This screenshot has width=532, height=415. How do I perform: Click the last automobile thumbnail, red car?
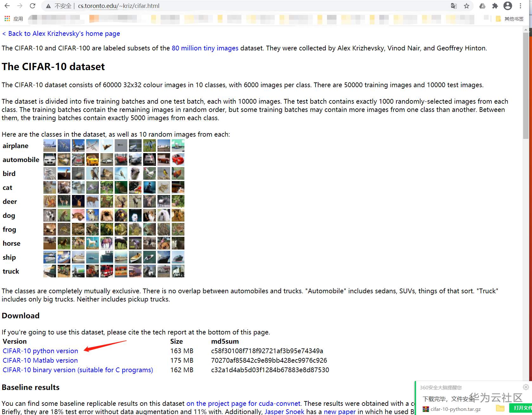pos(178,159)
